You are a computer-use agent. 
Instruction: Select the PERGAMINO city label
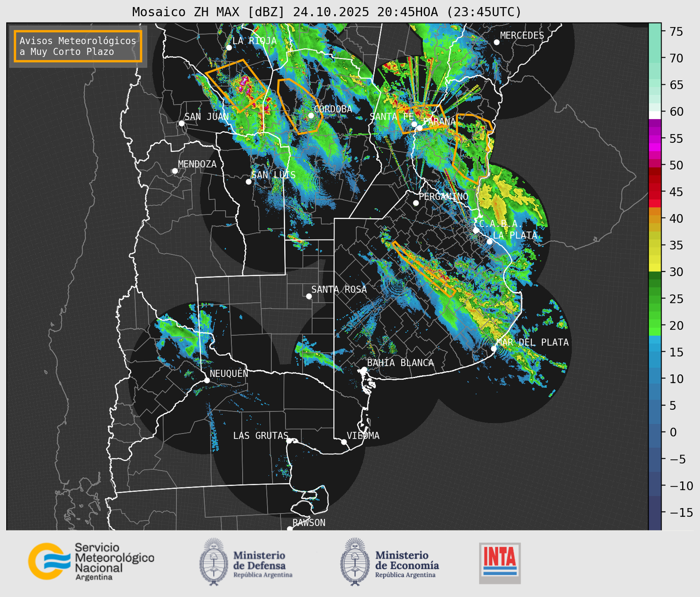pyautogui.click(x=444, y=196)
